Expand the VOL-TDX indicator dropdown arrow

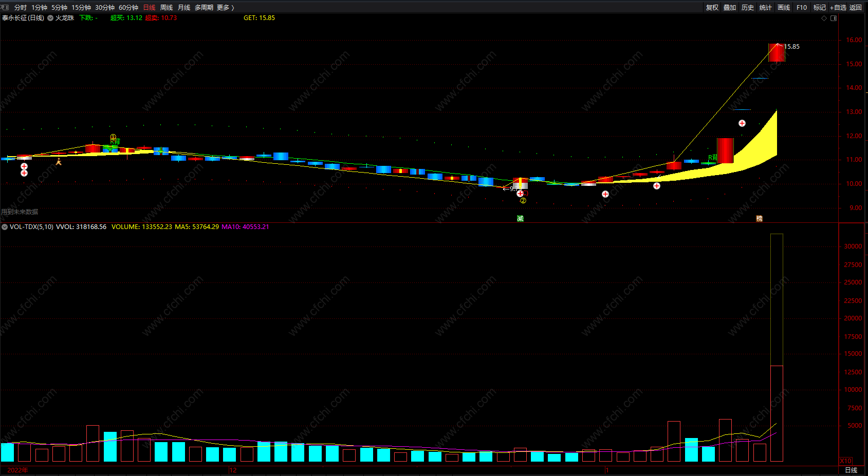point(5,227)
